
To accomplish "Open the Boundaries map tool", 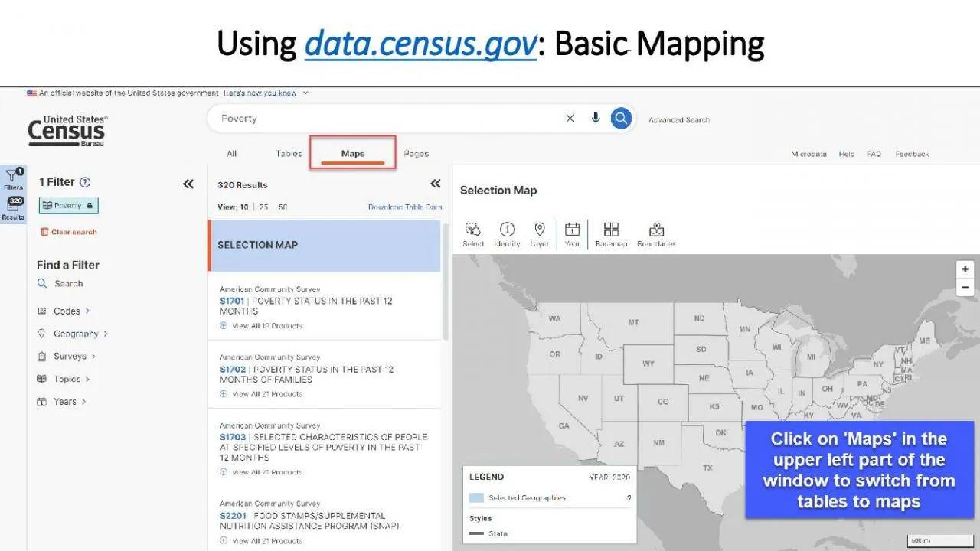I will click(x=656, y=234).
